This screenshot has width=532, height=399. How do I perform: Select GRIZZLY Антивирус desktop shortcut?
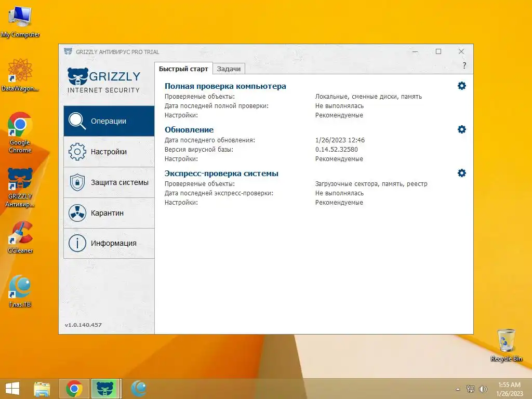point(20,187)
